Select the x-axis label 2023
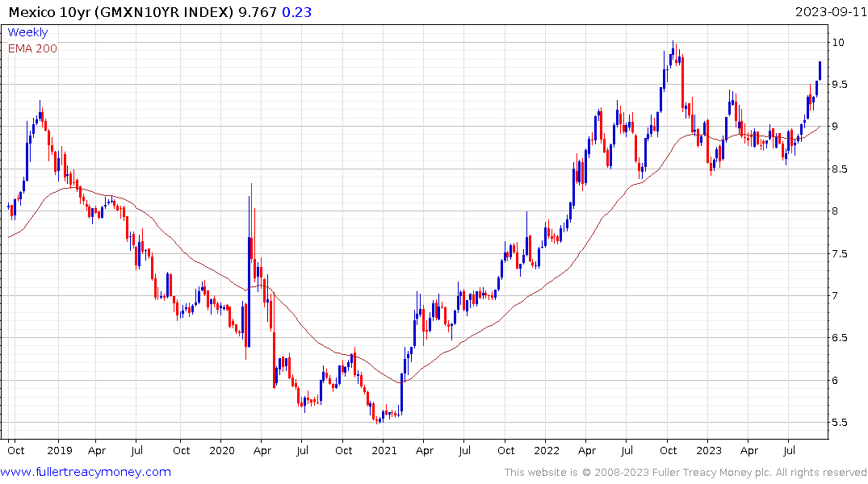Viewport: 868px width, 484px height. click(x=709, y=450)
